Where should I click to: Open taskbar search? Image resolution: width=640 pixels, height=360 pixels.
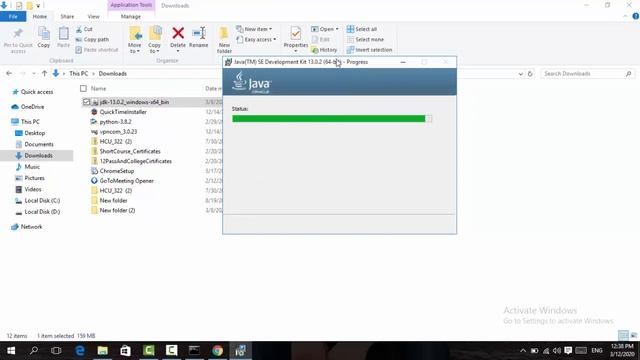click(34, 351)
